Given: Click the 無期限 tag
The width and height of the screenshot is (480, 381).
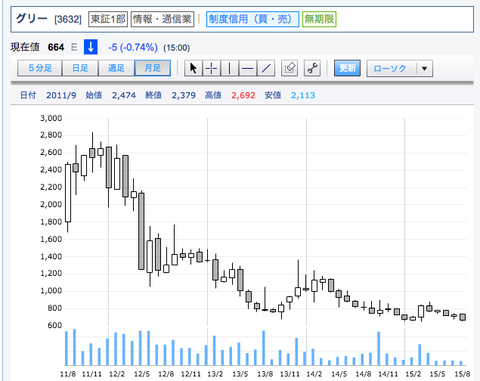Looking at the screenshot, I should [x=319, y=19].
